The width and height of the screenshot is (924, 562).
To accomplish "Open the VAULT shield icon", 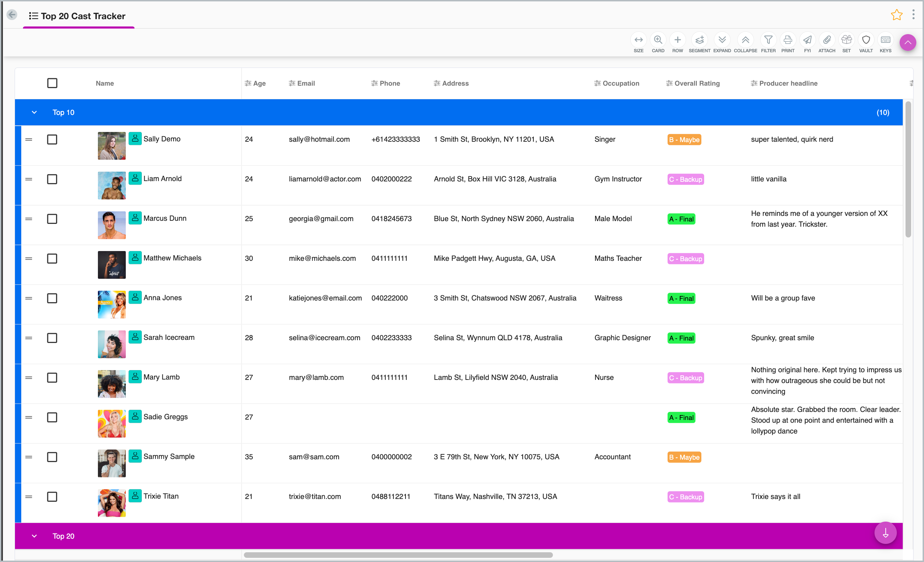I will 865,40.
